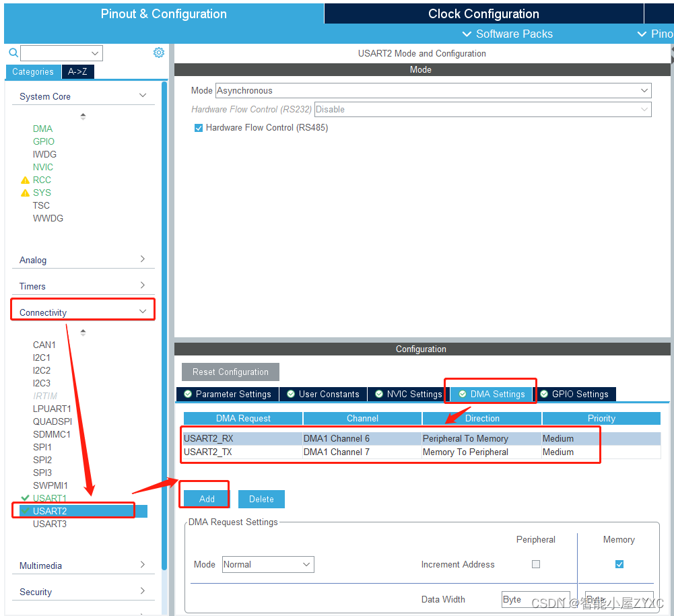Open the DMA Mode Normal dropdown
The height and width of the screenshot is (616, 674).
click(x=268, y=564)
